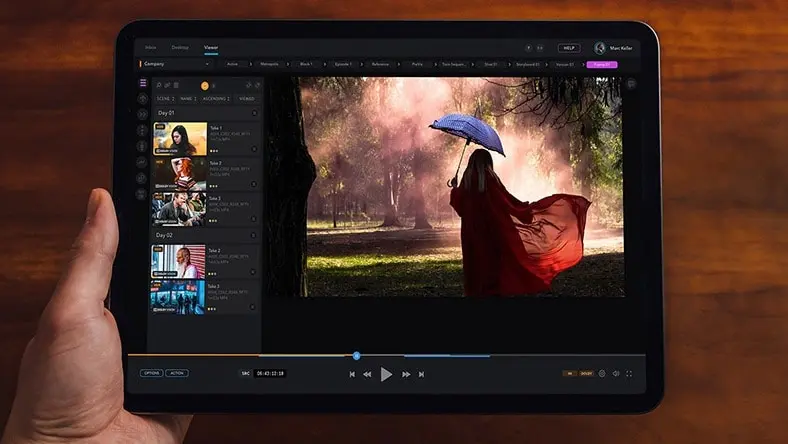This screenshot has width=788, height=444.
Task: Click the Day 01 group title
Action: (x=166, y=113)
